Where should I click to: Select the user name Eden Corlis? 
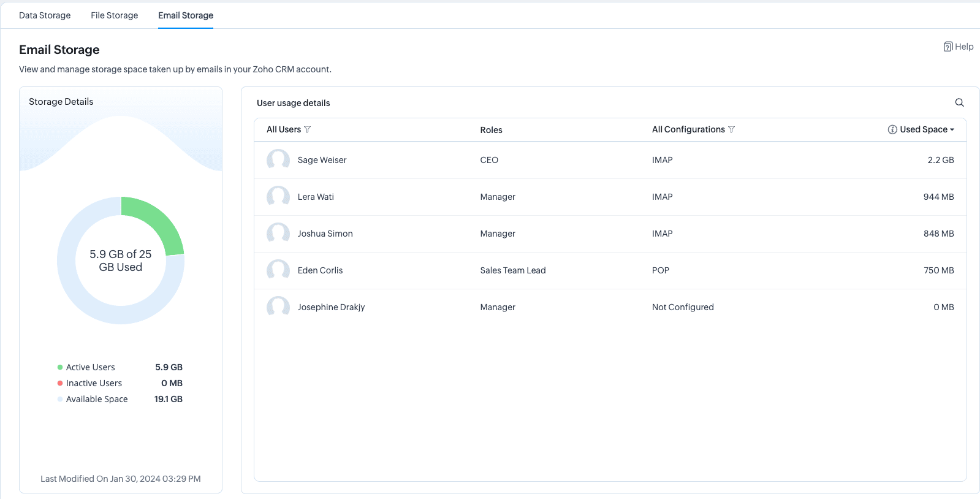(x=320, y=270)
